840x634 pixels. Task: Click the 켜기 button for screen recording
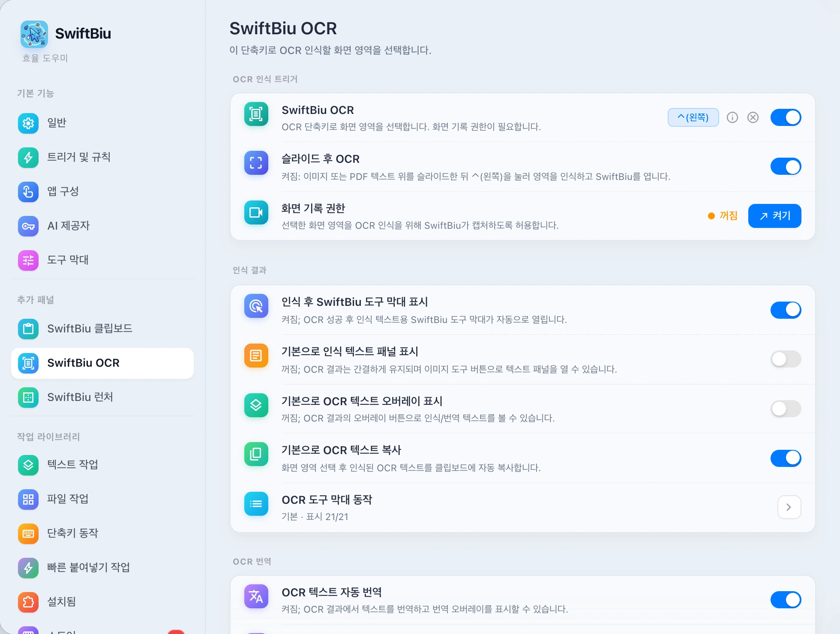775,216
